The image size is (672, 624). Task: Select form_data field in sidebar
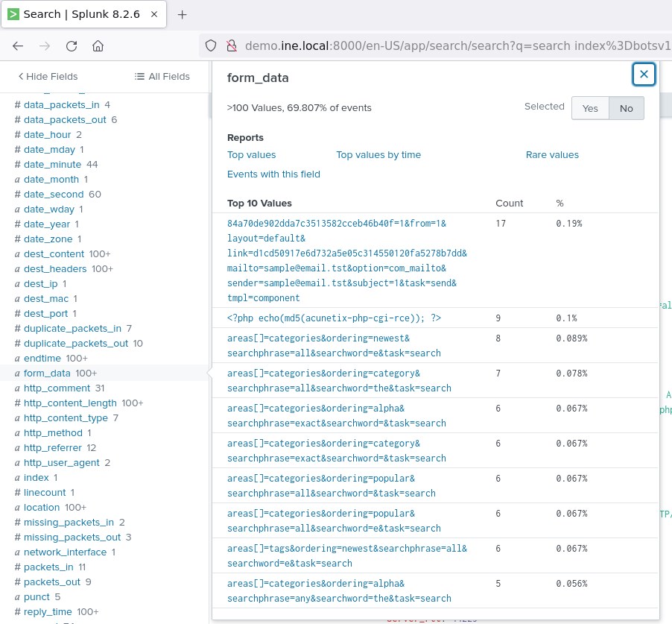point(47,373)
